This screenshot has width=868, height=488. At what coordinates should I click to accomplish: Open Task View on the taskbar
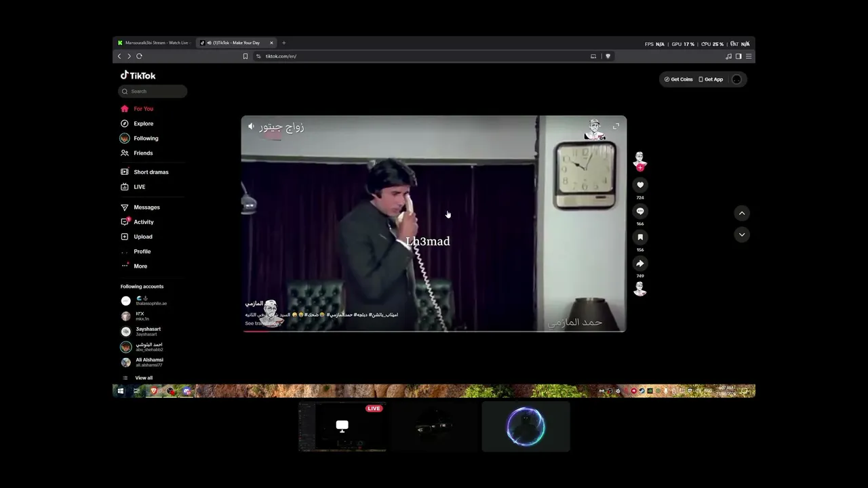(x=136, y=391)
